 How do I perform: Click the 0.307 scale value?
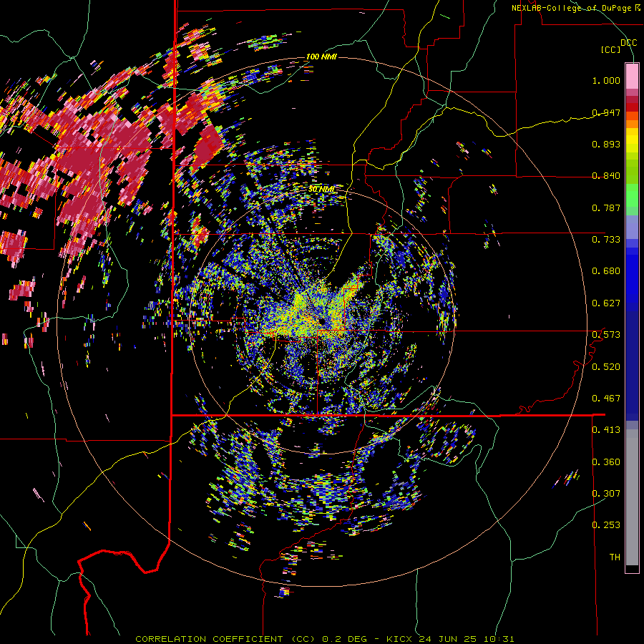(x=606, y=494)
